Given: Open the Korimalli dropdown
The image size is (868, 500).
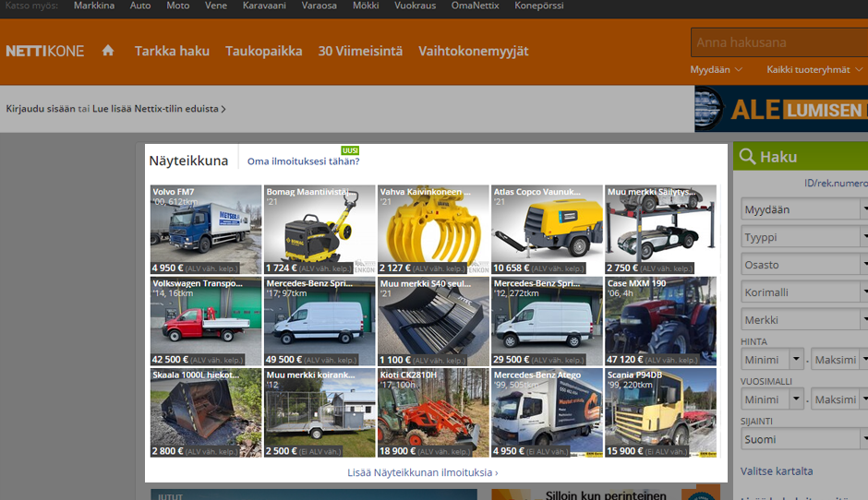Looking at the screenshot, I should click(804, 292).
